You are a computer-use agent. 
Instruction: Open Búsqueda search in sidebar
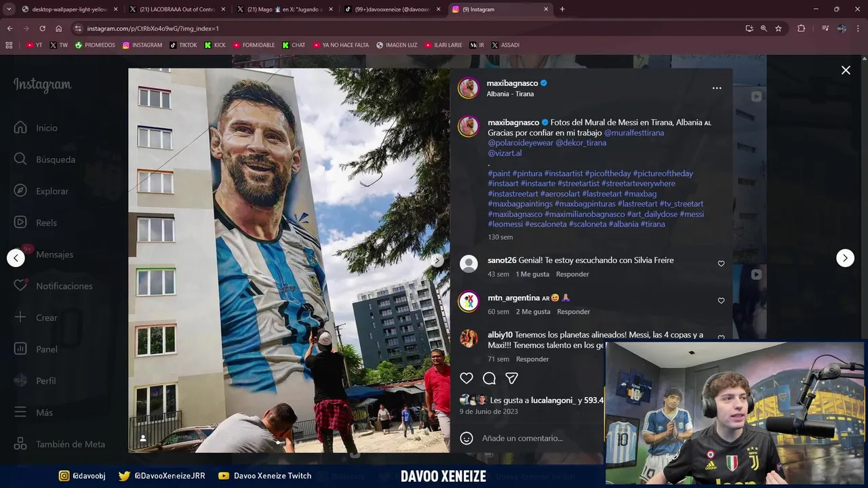click(45, 159)
